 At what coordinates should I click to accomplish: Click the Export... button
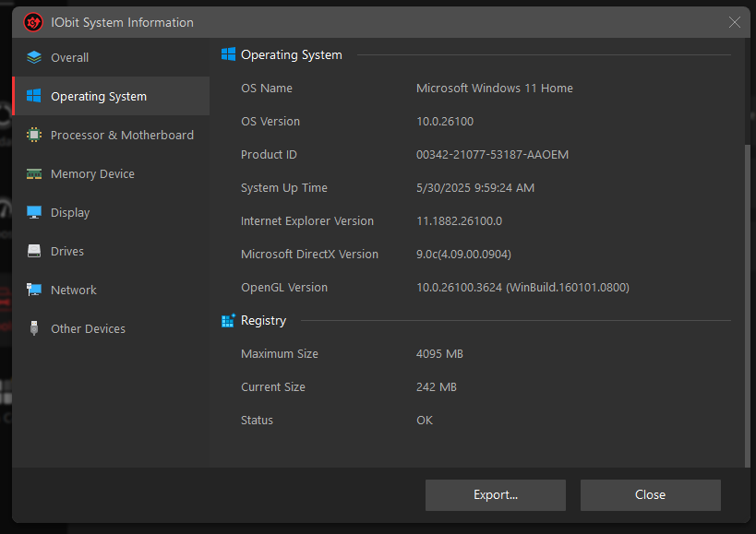[x=496, y=495]
